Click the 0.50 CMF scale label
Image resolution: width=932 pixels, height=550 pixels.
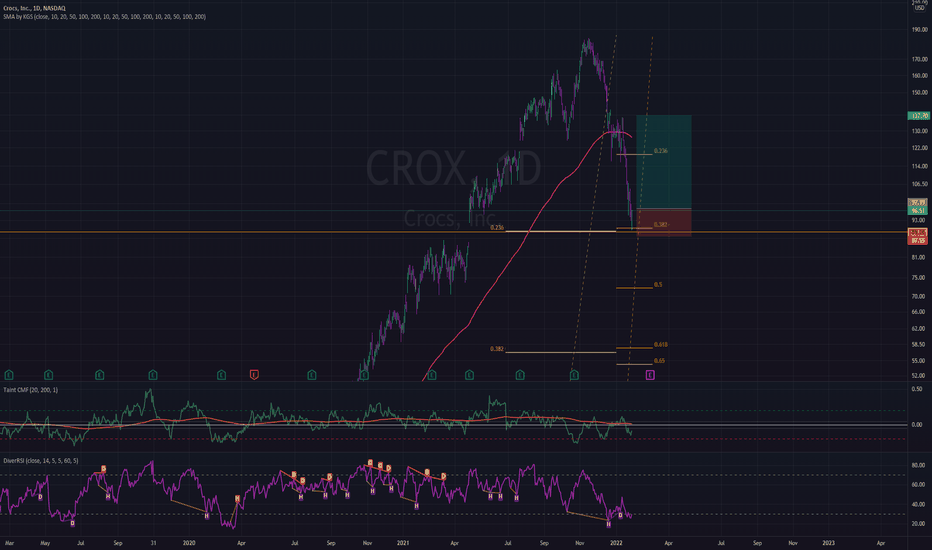(x=917, y=389)
